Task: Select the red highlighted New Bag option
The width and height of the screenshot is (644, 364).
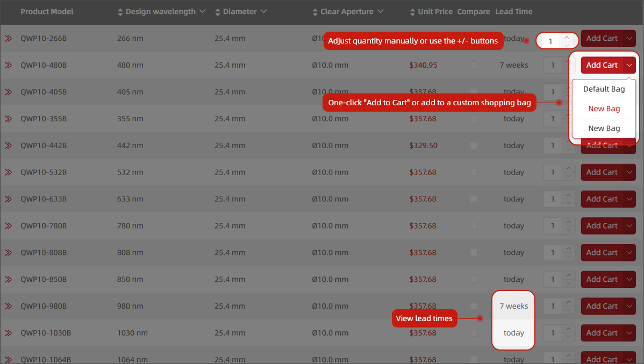Action: point(604,108)
